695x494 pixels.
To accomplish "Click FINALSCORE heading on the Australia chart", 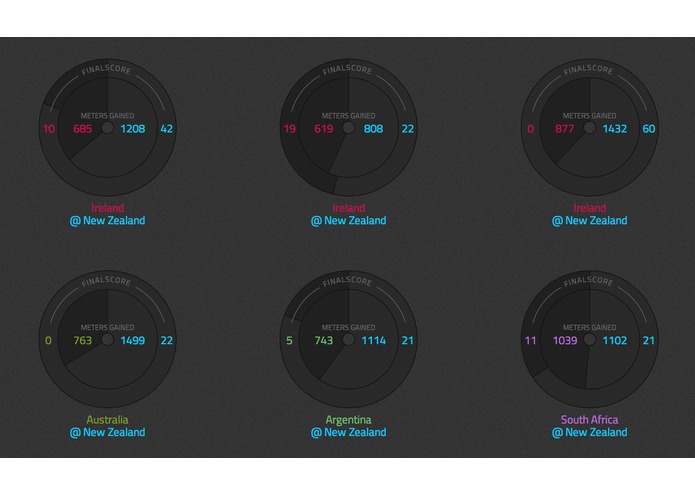I will coord(106,281).
